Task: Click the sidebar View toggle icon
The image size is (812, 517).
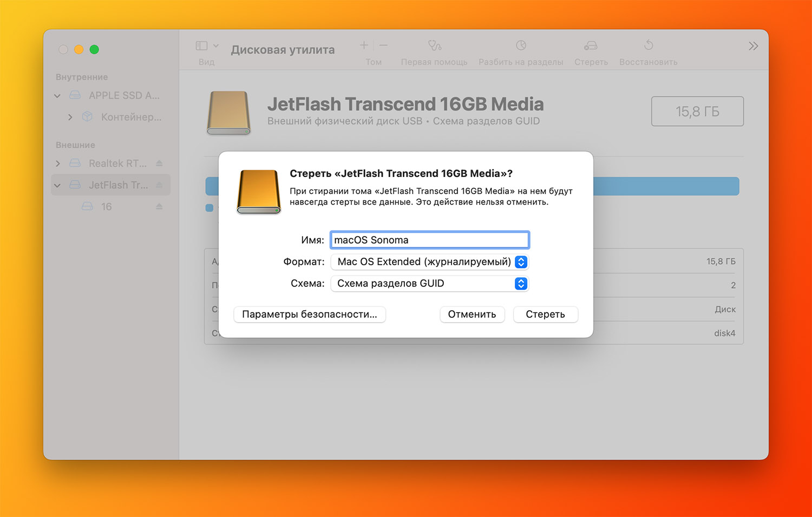Action: [202, 46]
